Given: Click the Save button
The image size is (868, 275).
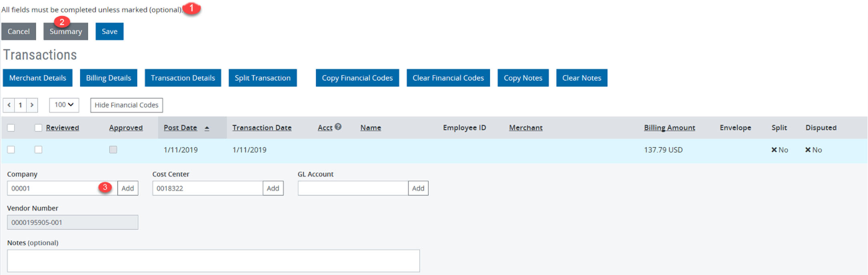Looking at the screenshot, I should [x=109, y=31].
